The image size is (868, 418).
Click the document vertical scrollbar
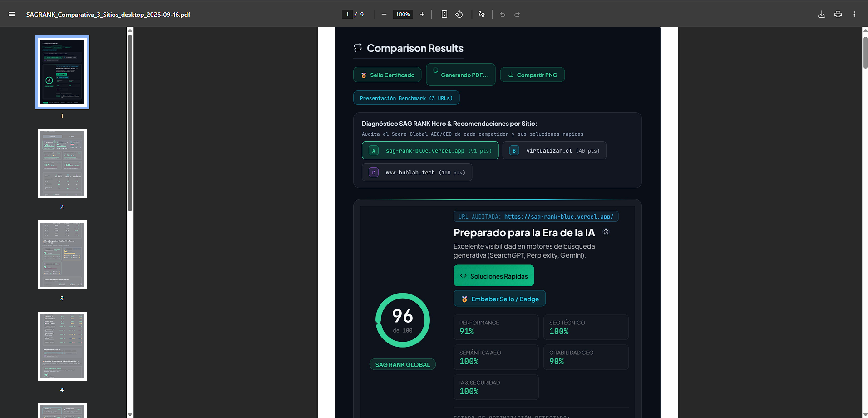[x=865, y=52]
